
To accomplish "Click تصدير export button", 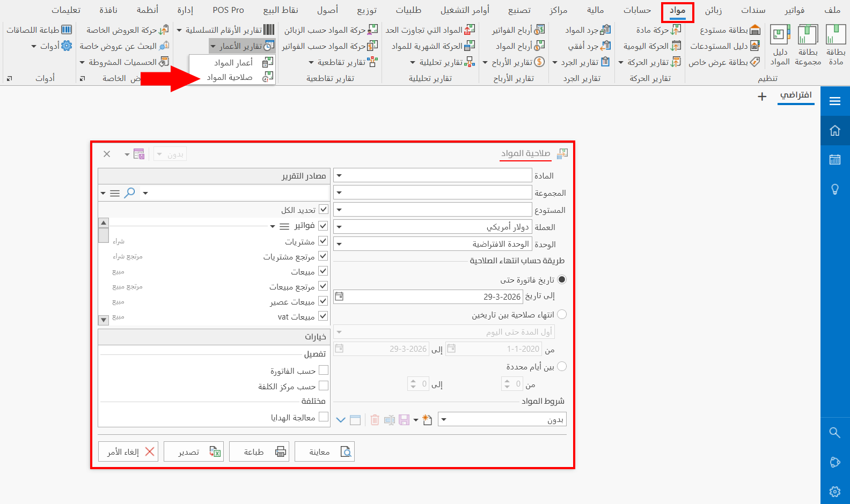I will click(x=194, y=451).
